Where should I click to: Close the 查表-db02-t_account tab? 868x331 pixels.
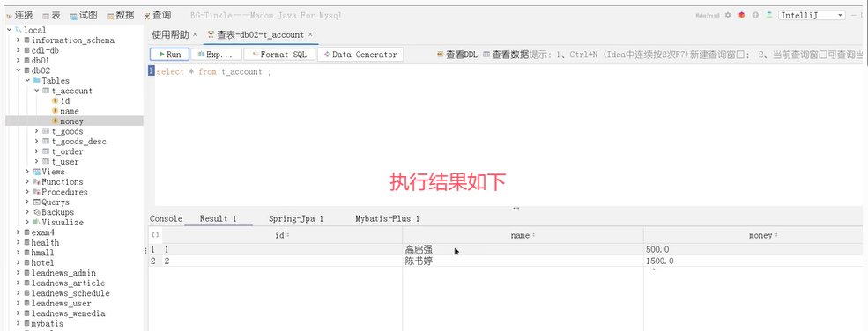(310, 35)
